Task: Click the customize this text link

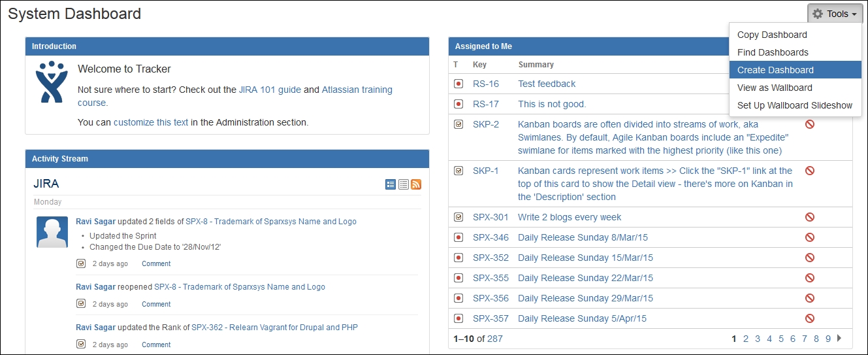Action: tap(151, 122)
